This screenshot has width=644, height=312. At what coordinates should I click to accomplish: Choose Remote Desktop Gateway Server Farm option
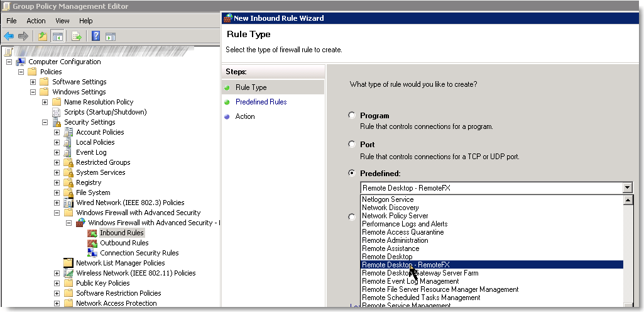(x=492, y=273)
